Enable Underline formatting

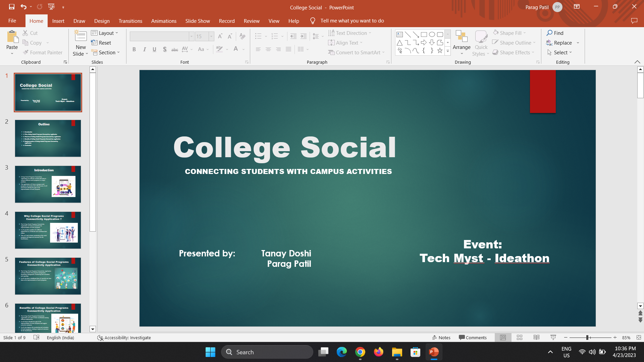[x=154, y=49]
